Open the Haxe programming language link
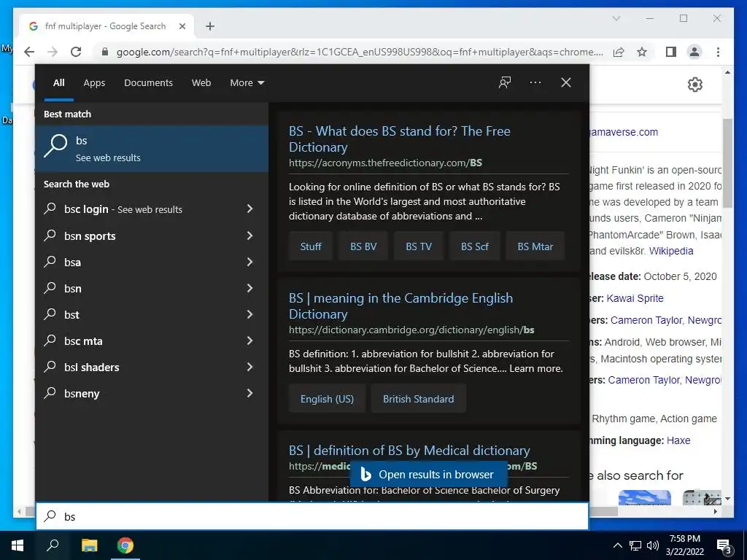The height and width of the screenshot is (560, 747). (678, 440)
